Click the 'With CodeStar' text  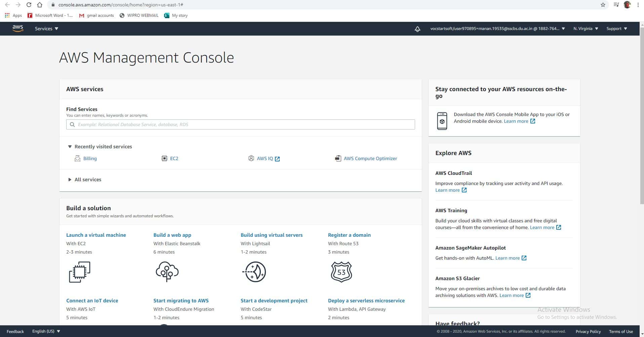256,309
